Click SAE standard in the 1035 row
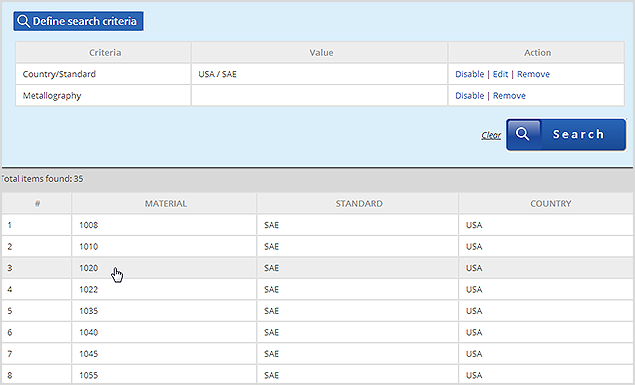The height and width of the screenshot is (385, 635). 271,311
